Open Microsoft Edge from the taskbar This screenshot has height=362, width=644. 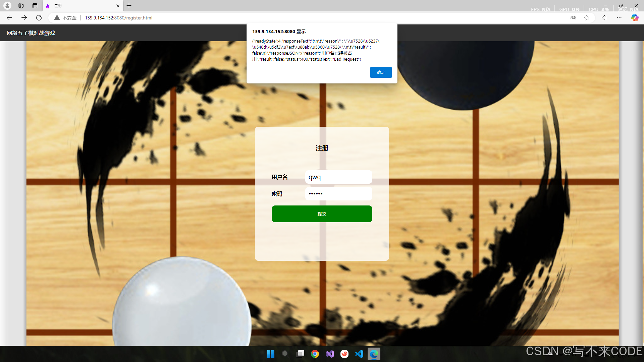click(374, 354)
